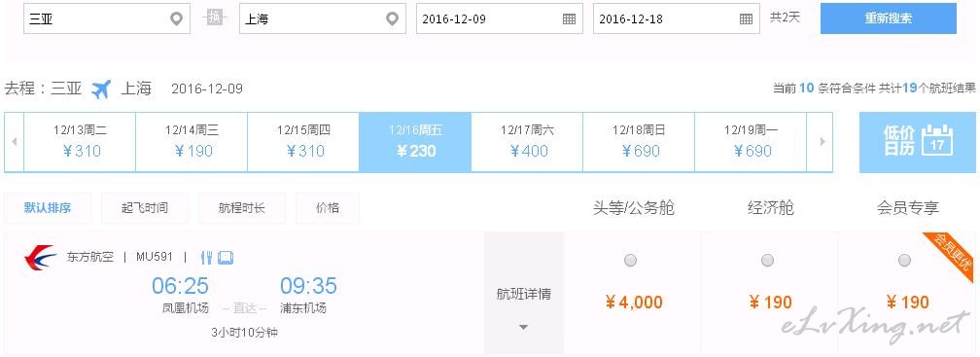Select the ¥4,000 first/business class radio button
980x357 pixels.
pos(631,260)
